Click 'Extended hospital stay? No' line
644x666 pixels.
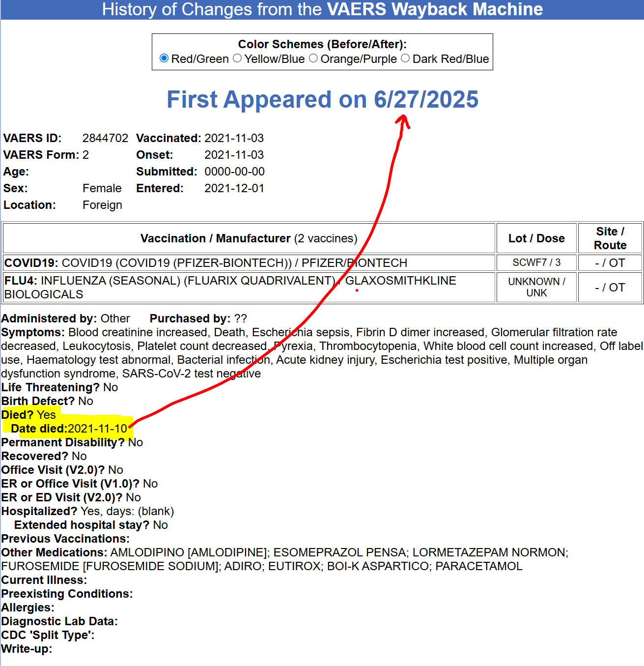tap(91, 525)
